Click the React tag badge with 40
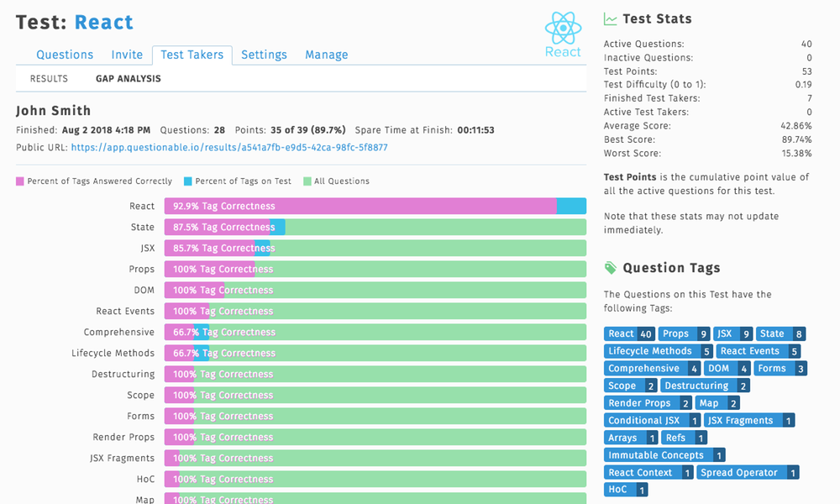 [629, 333]
